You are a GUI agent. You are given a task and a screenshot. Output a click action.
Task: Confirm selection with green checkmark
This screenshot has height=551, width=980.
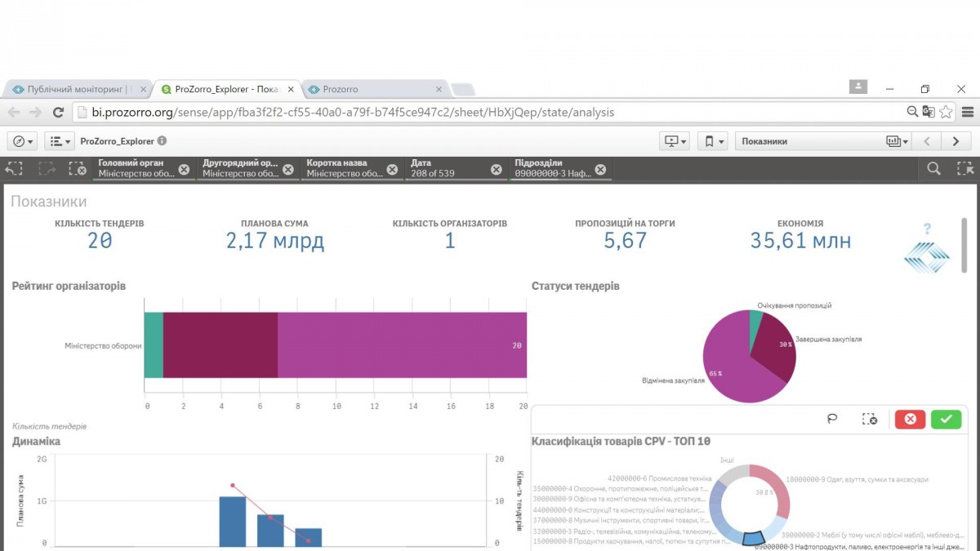946,419
